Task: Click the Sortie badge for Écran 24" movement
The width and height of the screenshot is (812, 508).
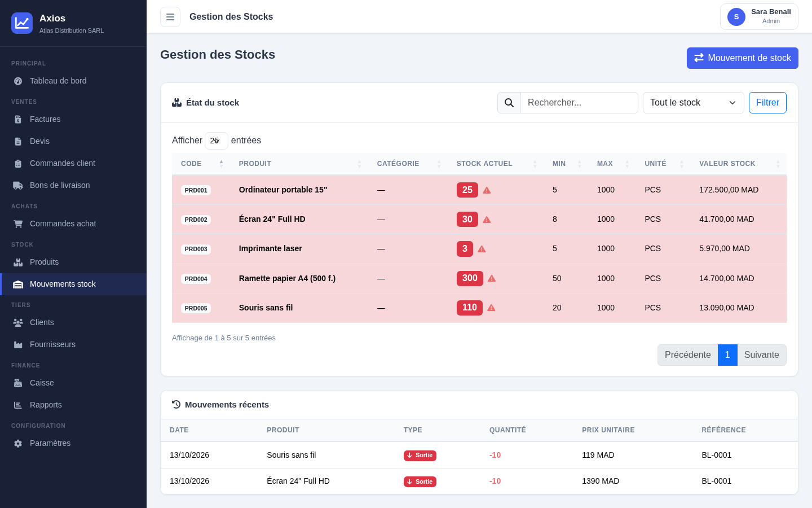Action: (420, 481)
